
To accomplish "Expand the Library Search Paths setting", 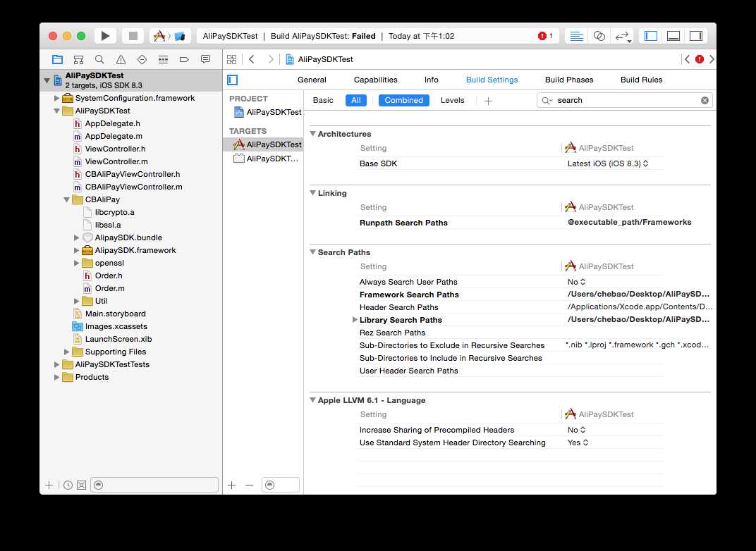I will point(355,319).
